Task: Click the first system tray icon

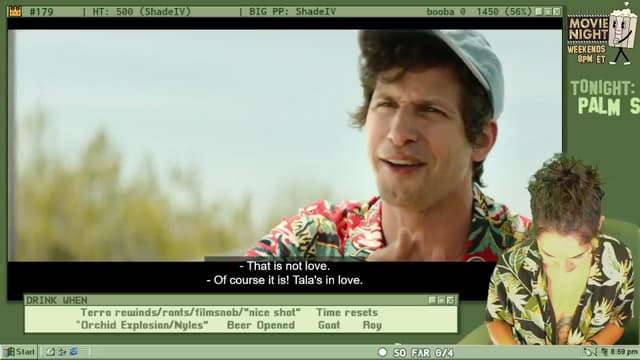Action: 588,352
